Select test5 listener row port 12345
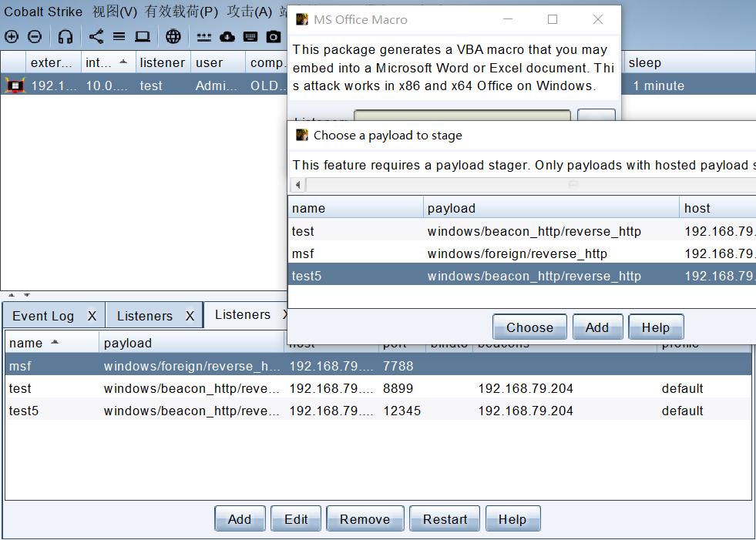756x540 pixels. (378, 411)
